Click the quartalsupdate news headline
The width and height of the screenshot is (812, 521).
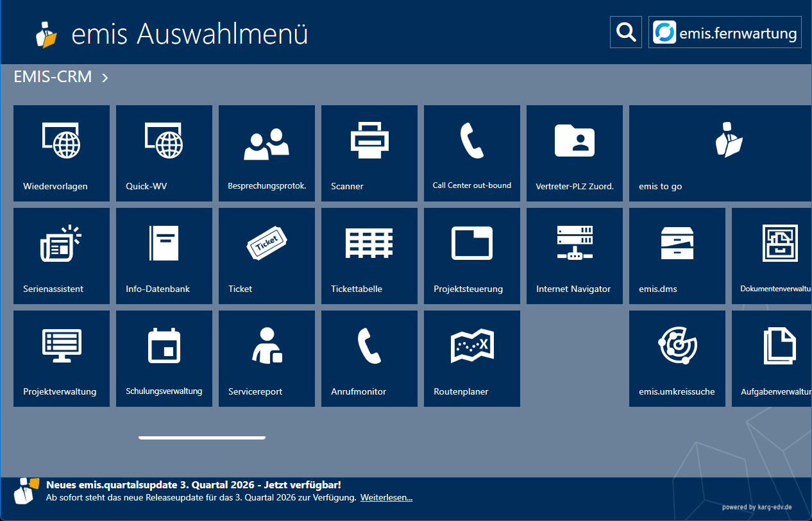tap(194, 484)
